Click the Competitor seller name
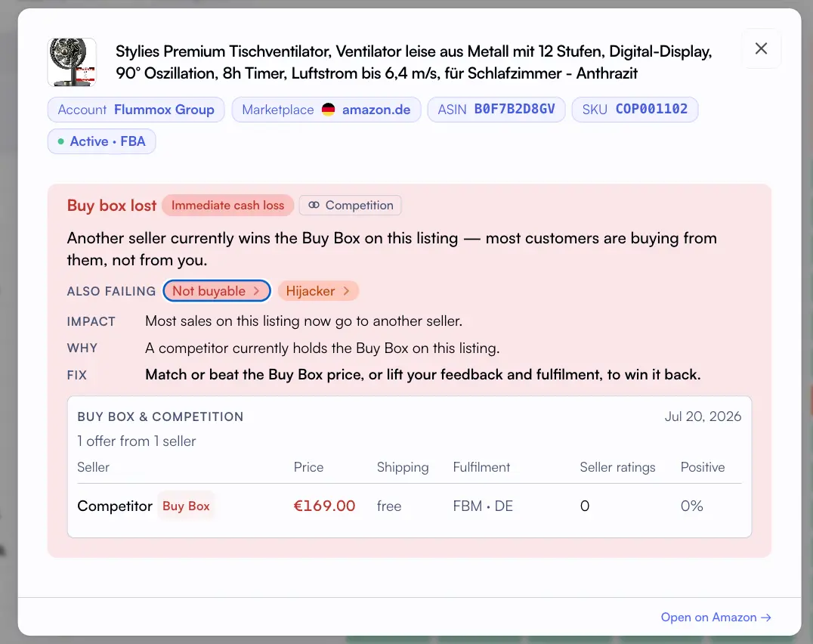The height and width of the screenshot is (644, 813). coord(115,506)
